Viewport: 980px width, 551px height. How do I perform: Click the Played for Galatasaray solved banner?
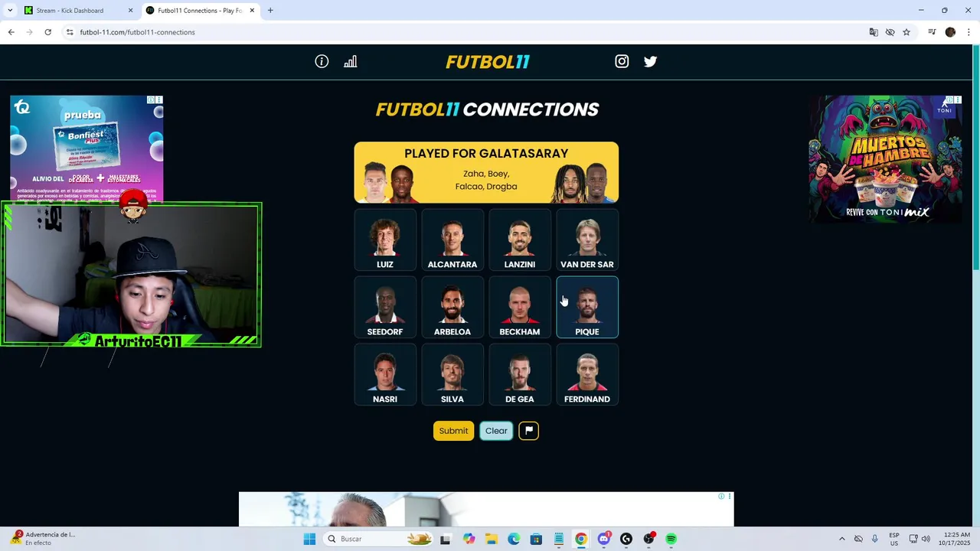(x=486, y=172)
